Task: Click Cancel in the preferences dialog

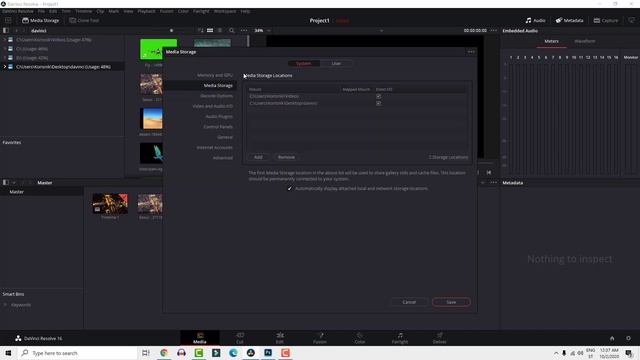Action: 409,302
